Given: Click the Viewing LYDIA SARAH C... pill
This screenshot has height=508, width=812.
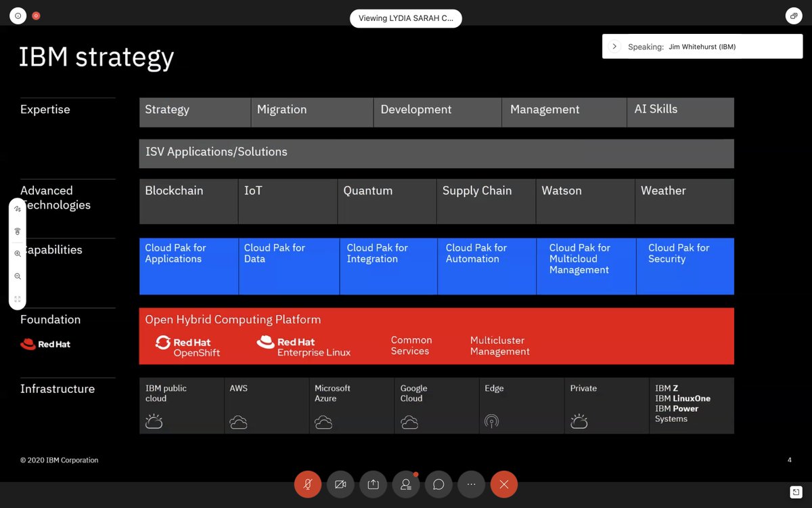Looking at the screenshot, I should pyautogui.click(x=406, y=18).
